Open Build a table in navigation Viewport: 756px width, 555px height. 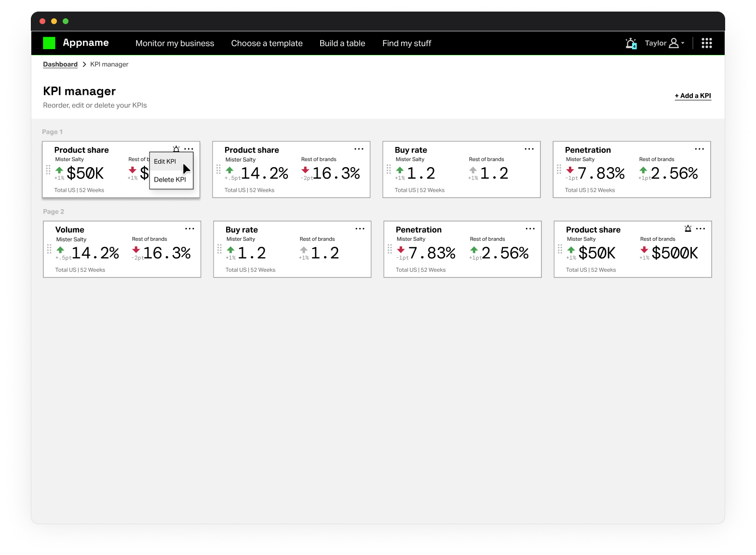click(342, 43)
